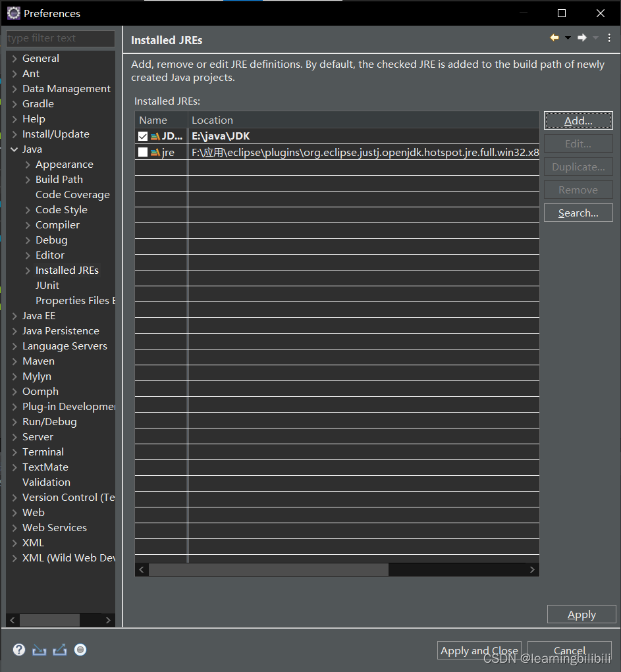Click the JRE library icon beside jre
Image resolution: width=621 pixels, height=672 pixels.
155,152
